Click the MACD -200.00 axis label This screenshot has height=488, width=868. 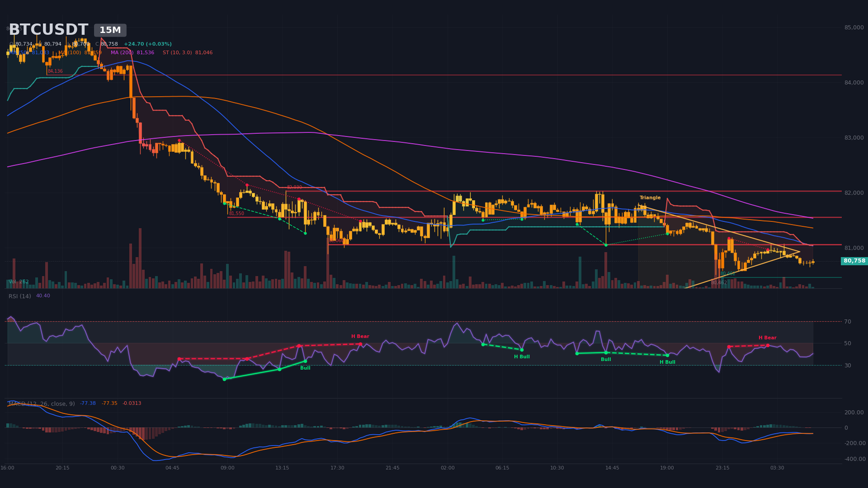(855, 443)
